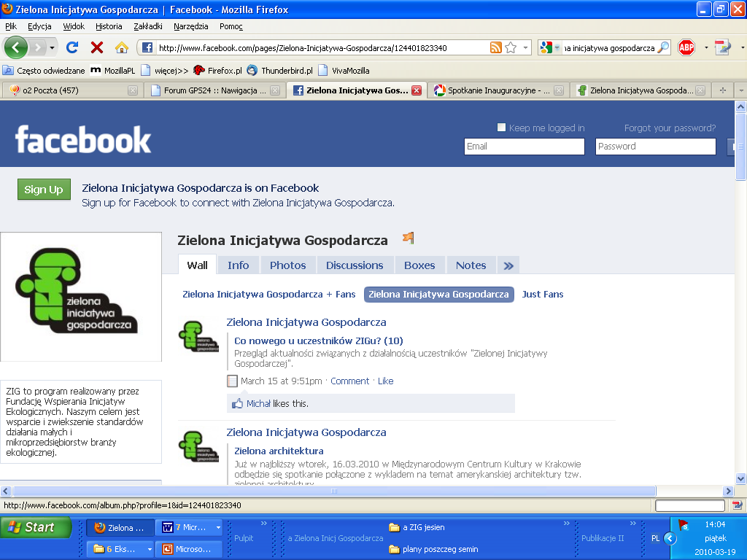The image size is (747, 560).
Task: Stop loading with the red X icon
Action: pos(97,47)
